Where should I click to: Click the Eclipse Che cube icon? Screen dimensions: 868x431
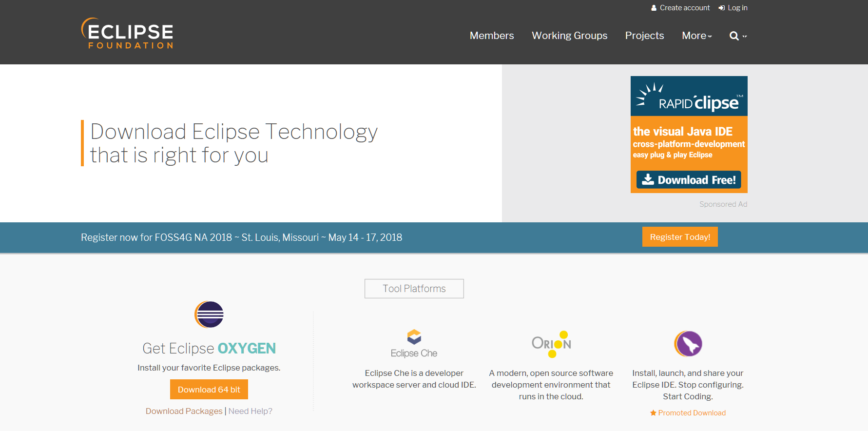coord(414,337)
